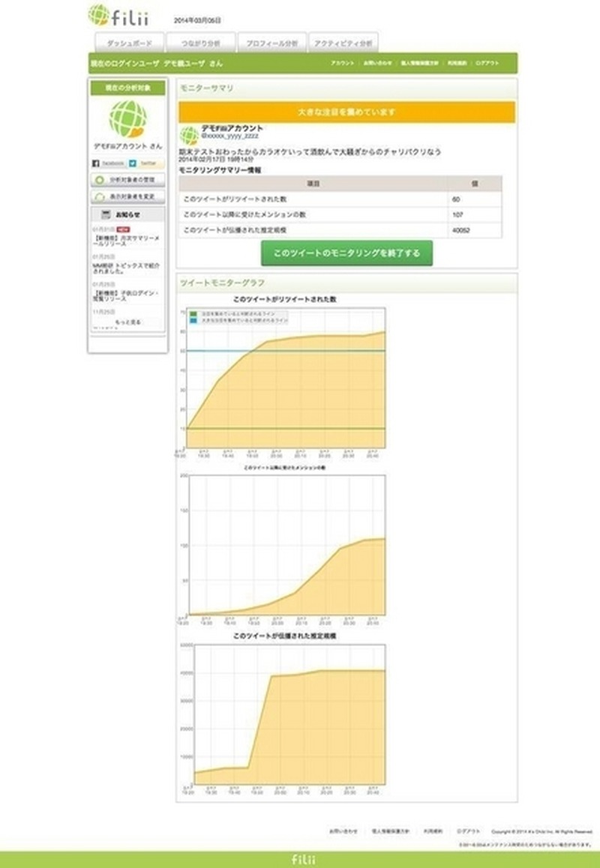This screenshot has width=600, height=868.
Task: Expand news with もっと見る
Action: (127, 322)
